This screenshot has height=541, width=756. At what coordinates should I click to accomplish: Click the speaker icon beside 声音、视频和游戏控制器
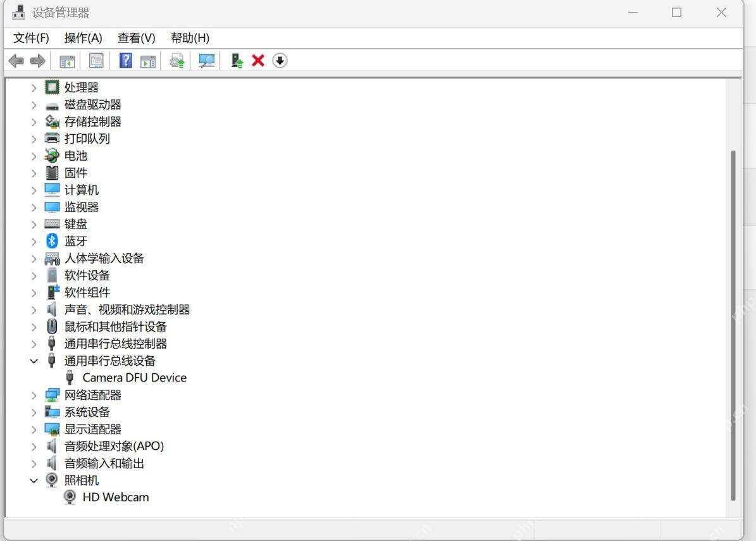(52, 309)
